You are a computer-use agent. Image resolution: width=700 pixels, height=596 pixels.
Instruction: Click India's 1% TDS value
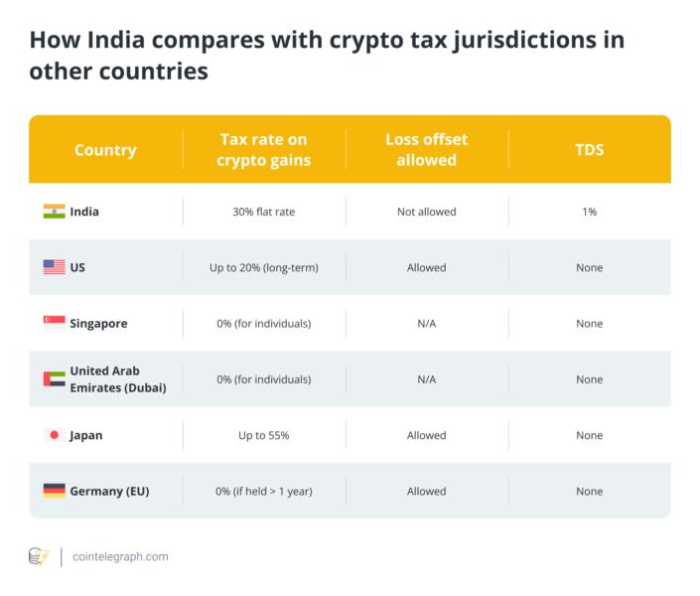tap(589, 212)
